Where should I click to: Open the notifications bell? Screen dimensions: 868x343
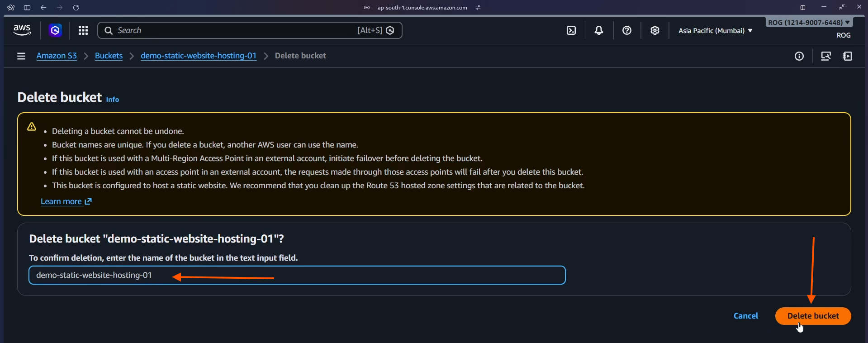599,30
